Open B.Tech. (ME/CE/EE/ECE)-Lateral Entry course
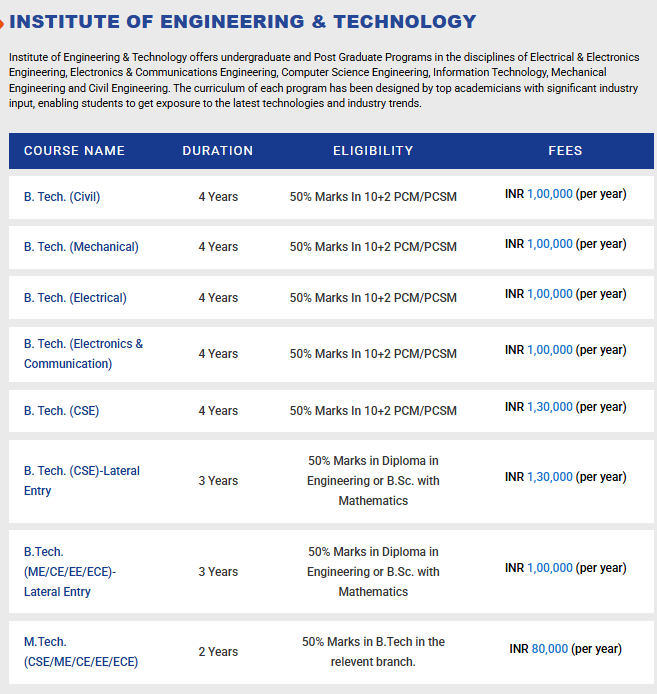This screenshot has height=694, width=657. click(70, 572)
